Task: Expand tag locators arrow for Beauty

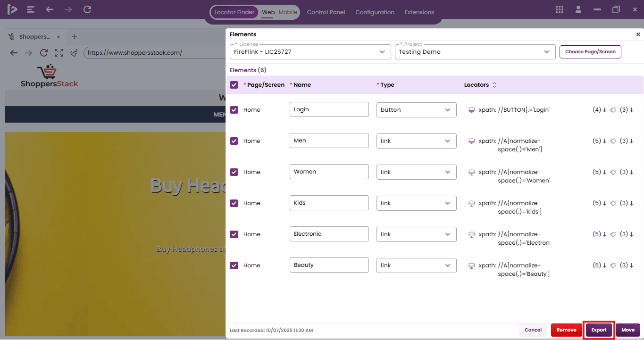Action: point(632,265)
